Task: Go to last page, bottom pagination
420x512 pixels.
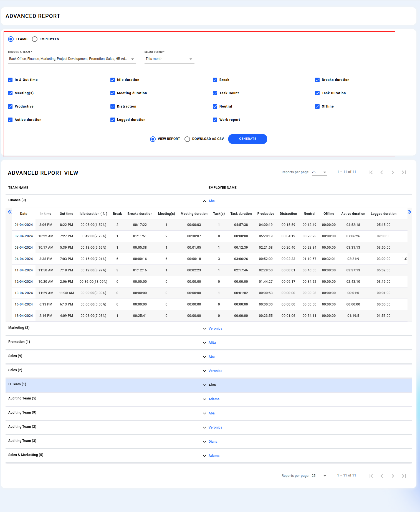Action: tap(404, 476)
